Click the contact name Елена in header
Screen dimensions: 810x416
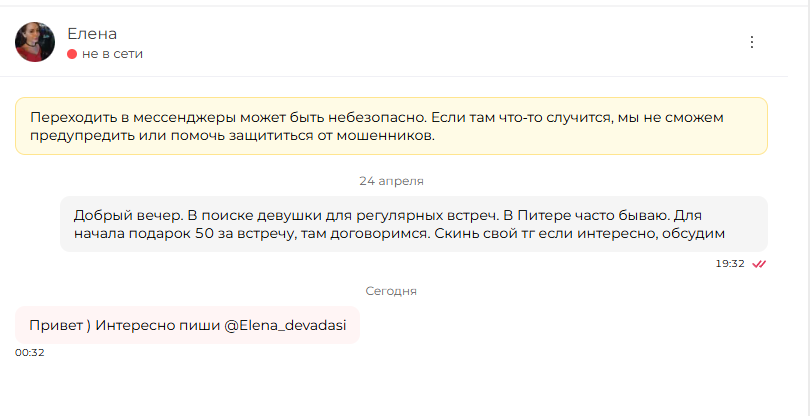click(x=92, y=34)
